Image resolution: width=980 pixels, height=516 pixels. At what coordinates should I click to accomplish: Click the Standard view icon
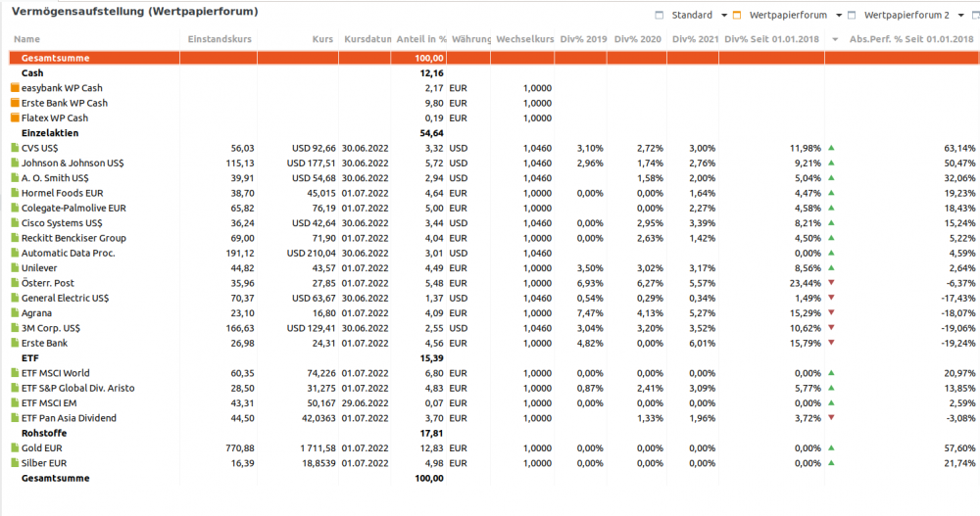[x=659, y=15]
